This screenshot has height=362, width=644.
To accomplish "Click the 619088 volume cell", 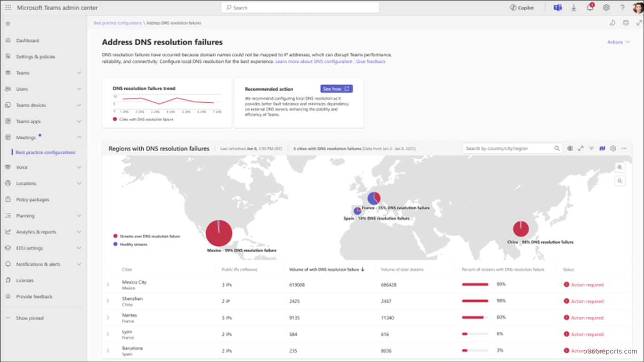I will 297,285.
